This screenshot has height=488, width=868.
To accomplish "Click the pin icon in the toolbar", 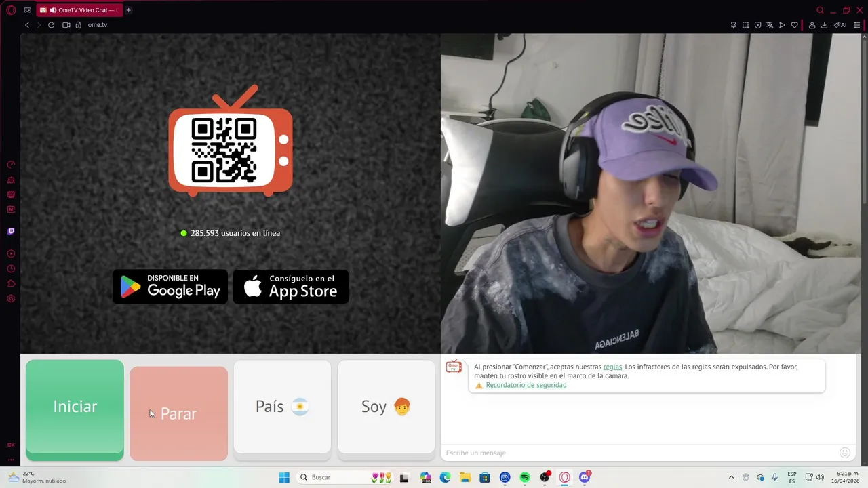I will [x=733, y=25].
